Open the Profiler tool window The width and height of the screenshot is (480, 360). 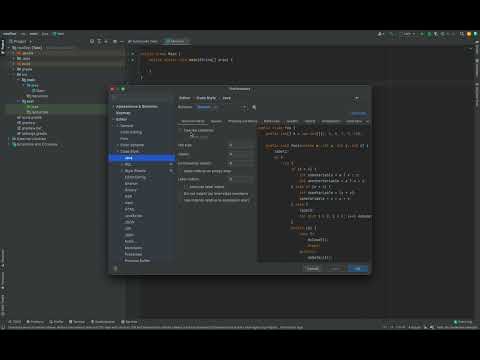(x=56, y=322)
